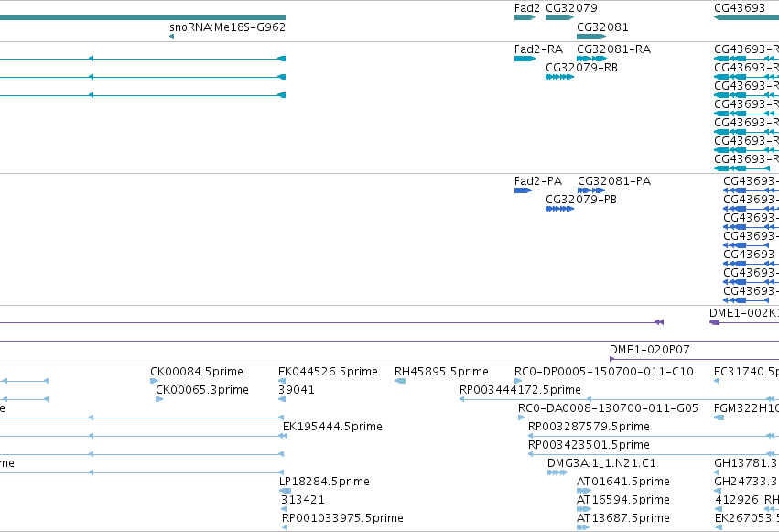Select the EK195444.5prime label
This screenshot has height=532, width=779.
[332, 427]
